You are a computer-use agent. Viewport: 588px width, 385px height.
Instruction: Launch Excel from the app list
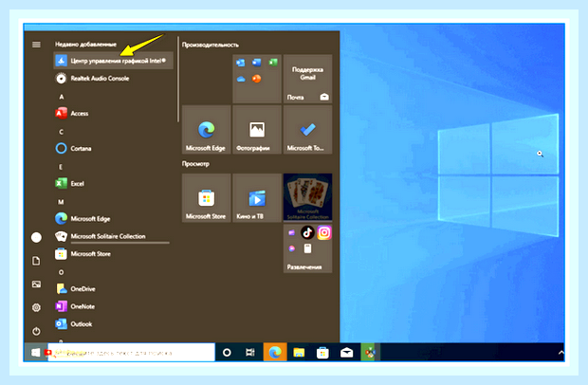113,184
